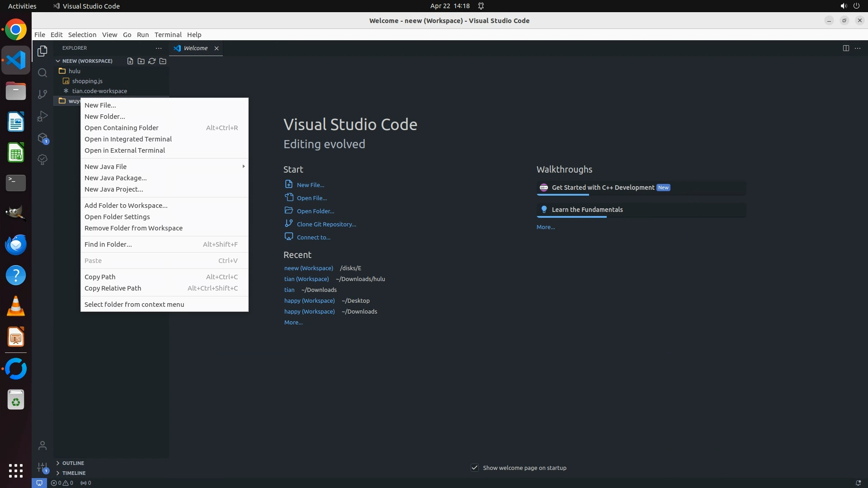
Task: Uncheck Show welcome page on startup
Action: (475, 468)
